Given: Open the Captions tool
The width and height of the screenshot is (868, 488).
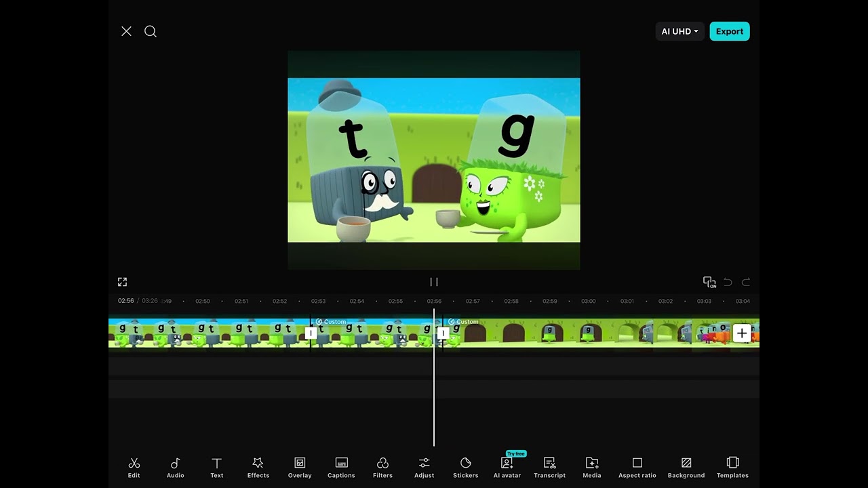Looking at the screenshot, I should point(341,467).
